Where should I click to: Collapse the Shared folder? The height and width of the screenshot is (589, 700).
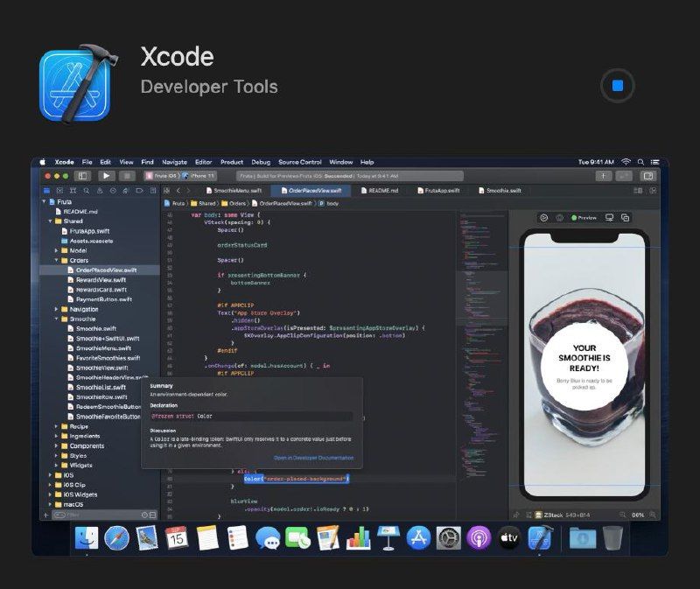51,221
